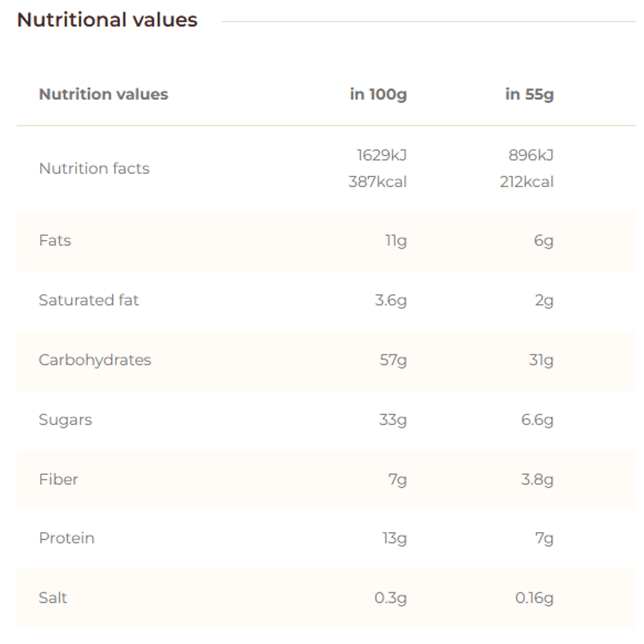
Task: Select the Fiber row label
Action: coord(58,479)
